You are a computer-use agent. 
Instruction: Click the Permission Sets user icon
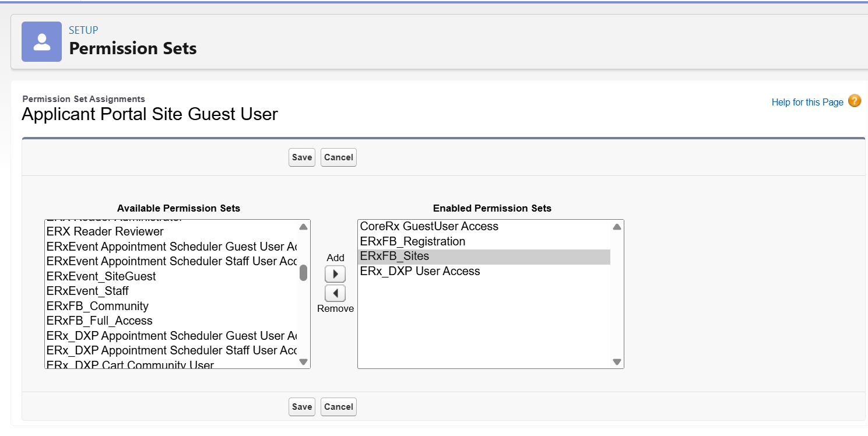point(41,42)
